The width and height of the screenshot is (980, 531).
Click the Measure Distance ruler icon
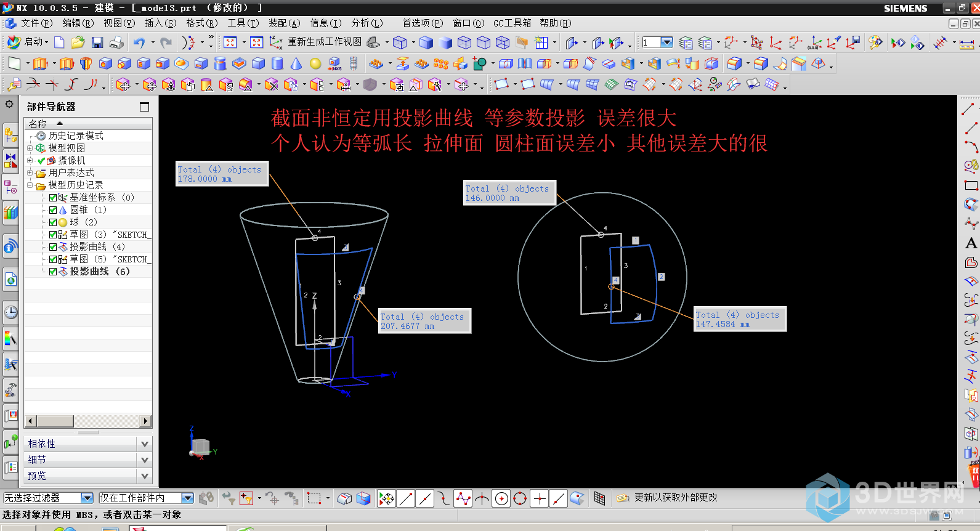(966, 43)
